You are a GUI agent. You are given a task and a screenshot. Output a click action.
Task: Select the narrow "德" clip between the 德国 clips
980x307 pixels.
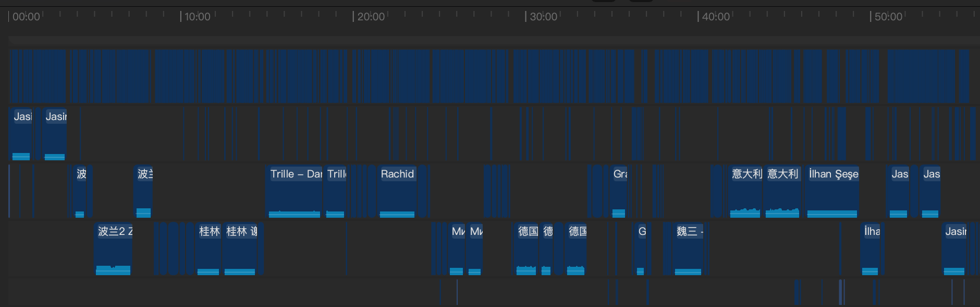[x=546, y=249]
